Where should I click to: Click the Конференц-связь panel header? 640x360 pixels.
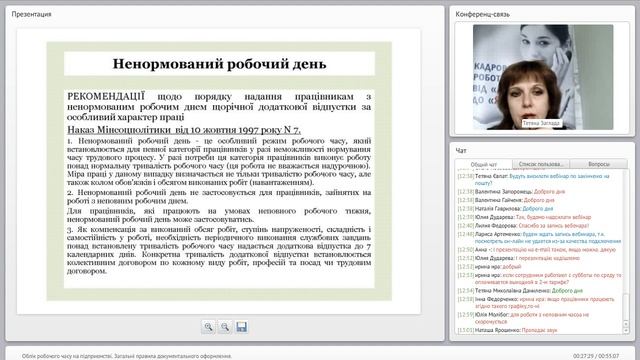482,14
